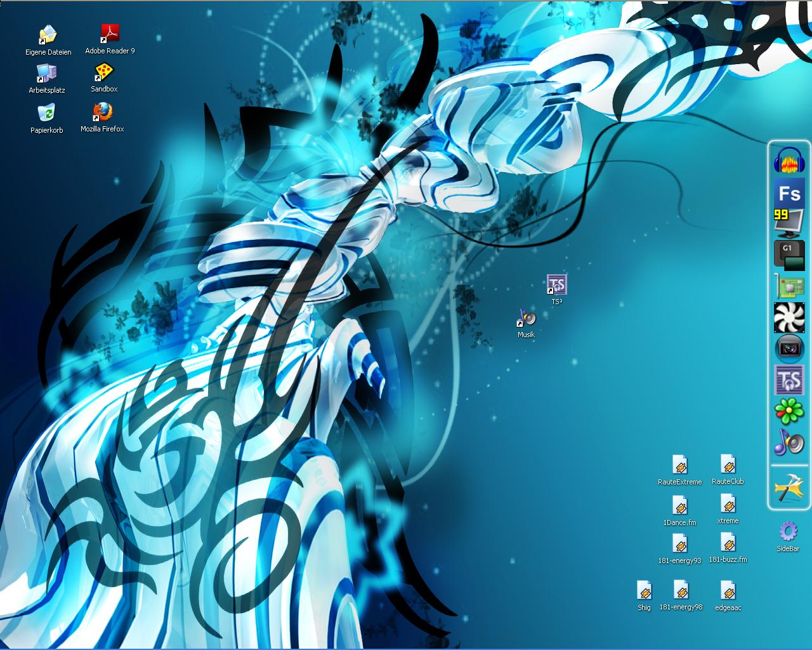Select the Eigene Dateien folder shortcut
Image resolution: width=812 pixels, height=650 pixels.
48,35
